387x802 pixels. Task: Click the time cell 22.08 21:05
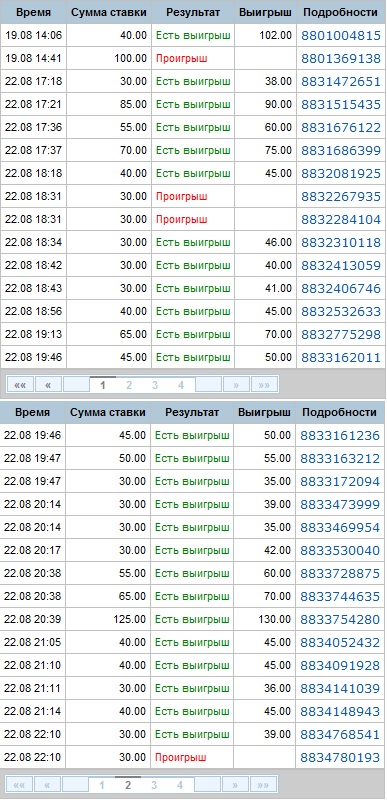click(x=32, y=642)
